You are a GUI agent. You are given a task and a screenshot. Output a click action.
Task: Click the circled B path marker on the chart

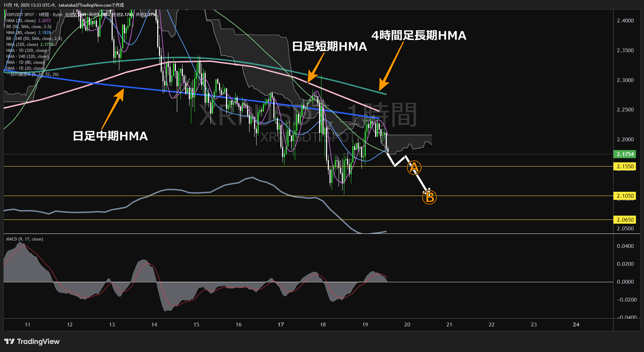(x=429, y=197)
